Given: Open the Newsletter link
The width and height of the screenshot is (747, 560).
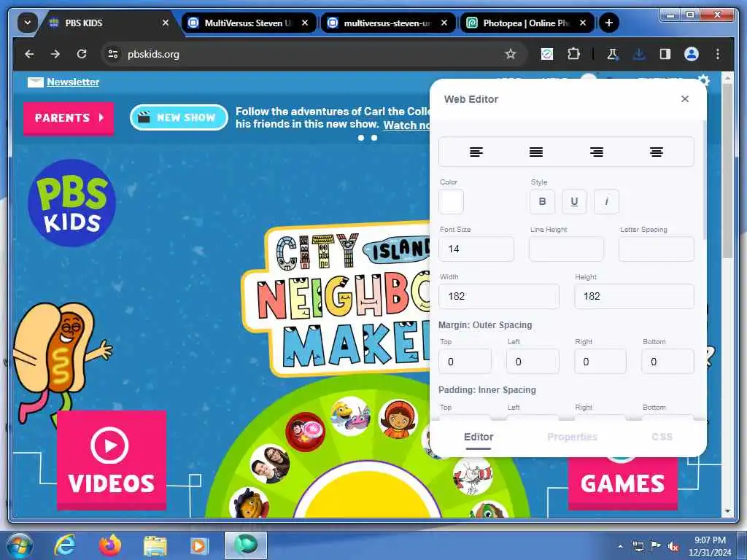Looking at the screenshot, I should (x=73, y=82).
